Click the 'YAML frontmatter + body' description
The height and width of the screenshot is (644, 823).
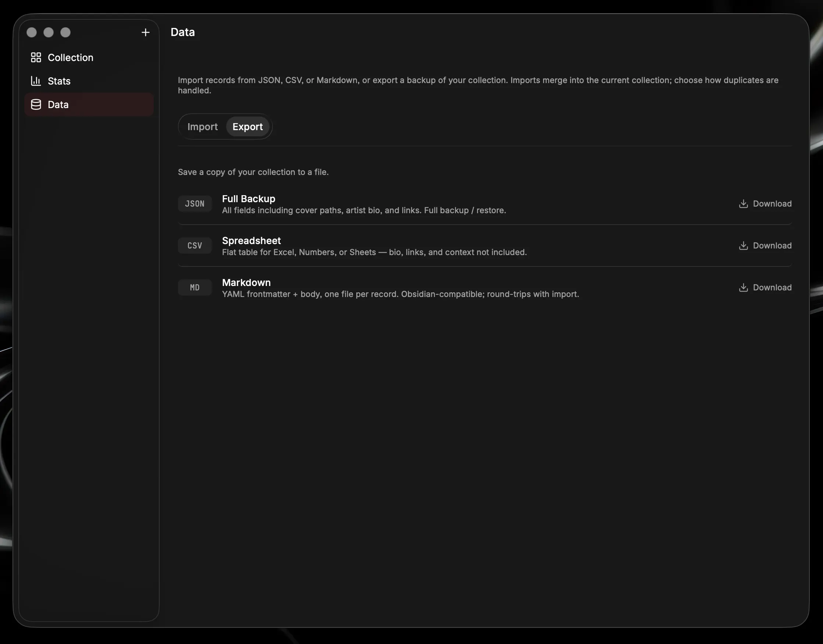click(x=400, y=294)
